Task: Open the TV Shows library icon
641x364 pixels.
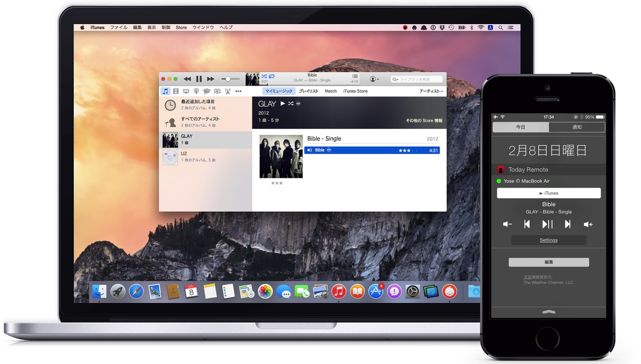Action: pos(186,91)
